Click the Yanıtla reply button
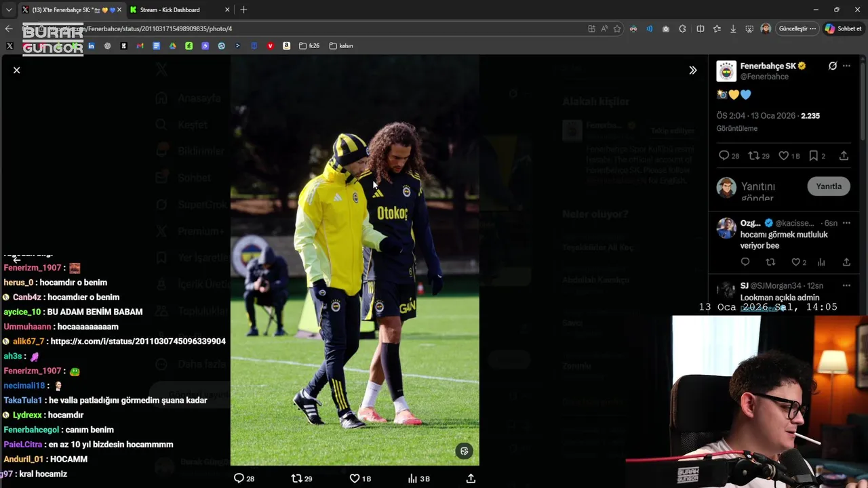The image size is (868, 488). 829,186
